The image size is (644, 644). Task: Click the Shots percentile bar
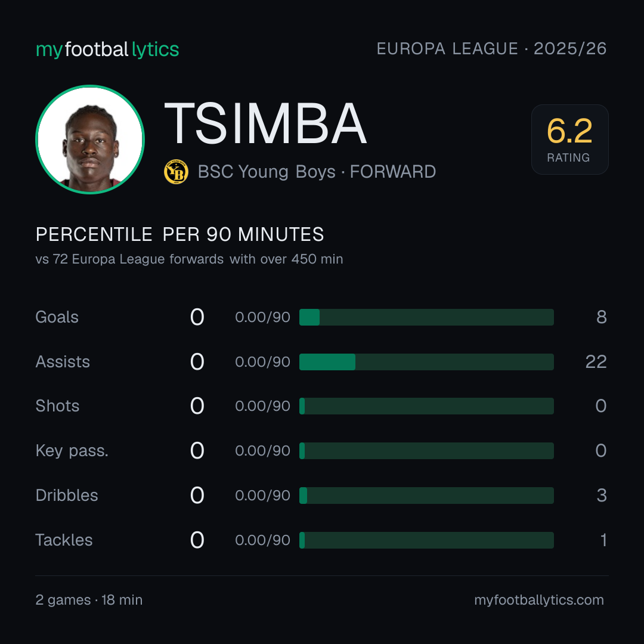426,406
